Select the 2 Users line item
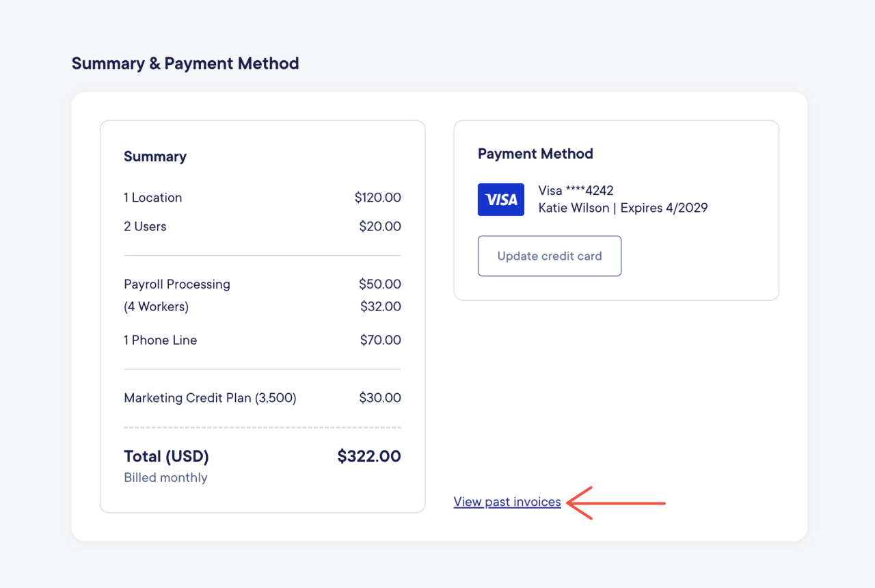The height and width of the screenshot is (588, 875). click(x=262, y=226)
